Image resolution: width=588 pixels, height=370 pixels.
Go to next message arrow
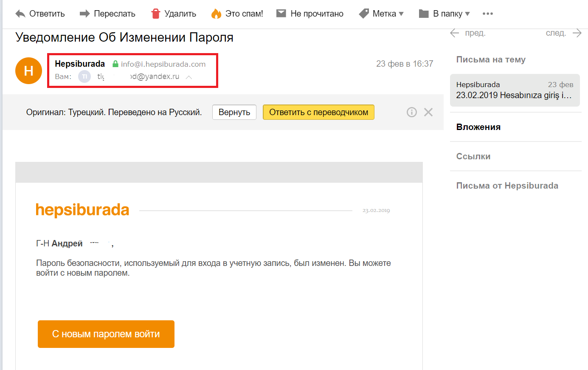click(x=577, y=33)
